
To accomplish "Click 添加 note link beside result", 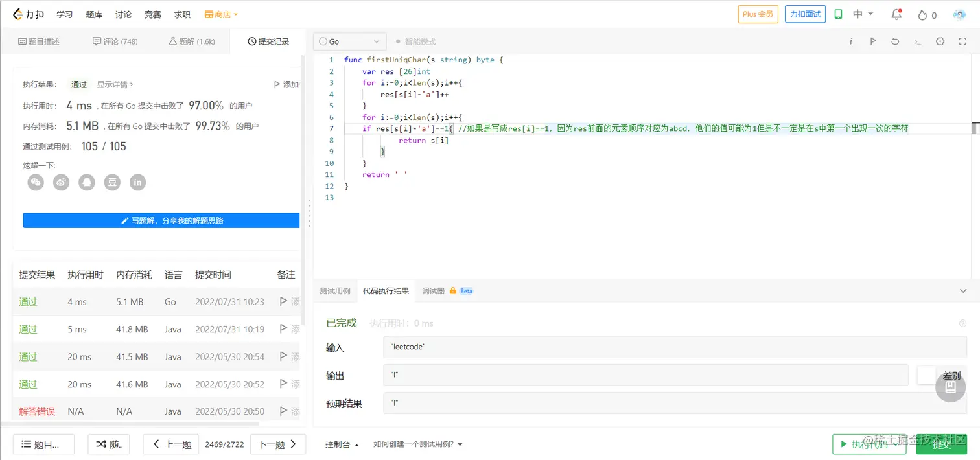I will click(x=287, y=84).
